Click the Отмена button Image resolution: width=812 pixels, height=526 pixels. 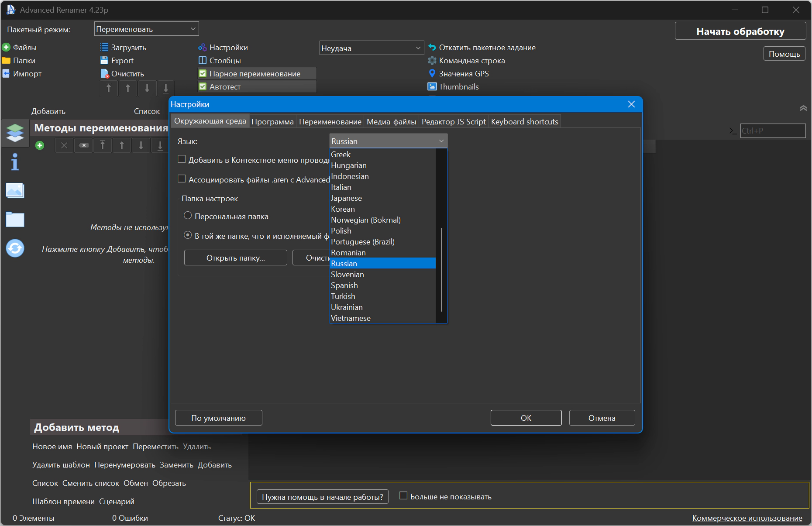click(602, 418)
